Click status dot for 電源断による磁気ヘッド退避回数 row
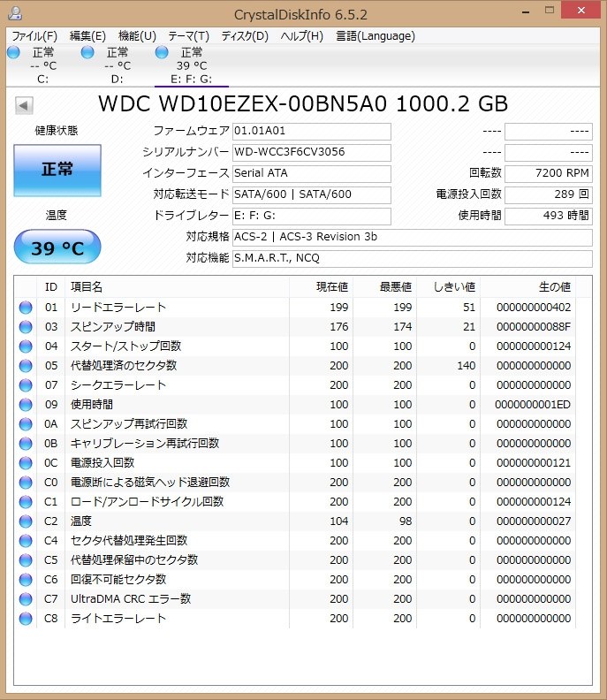The image size is (607, 700). [26, 483]
